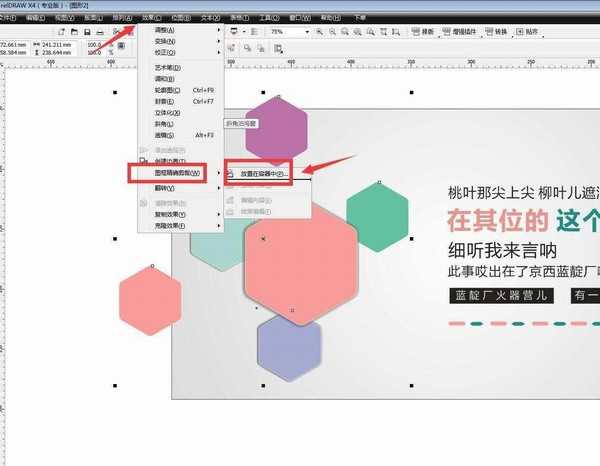Viewport: 600px width, 466px height.
Task: Open the 位图 menu
Action: [180, 17]
